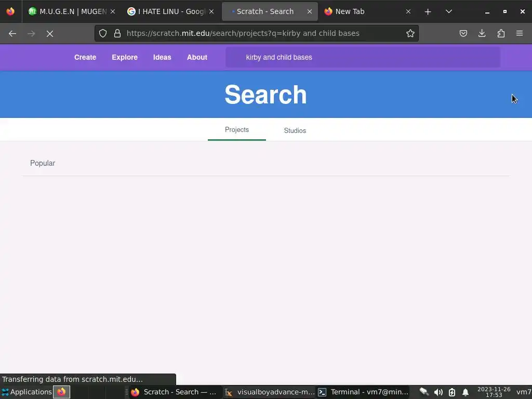Open the vm7 user menu
Image resolution: width=532 pixels, height=399 pixels.
click(x=524, y=392)
